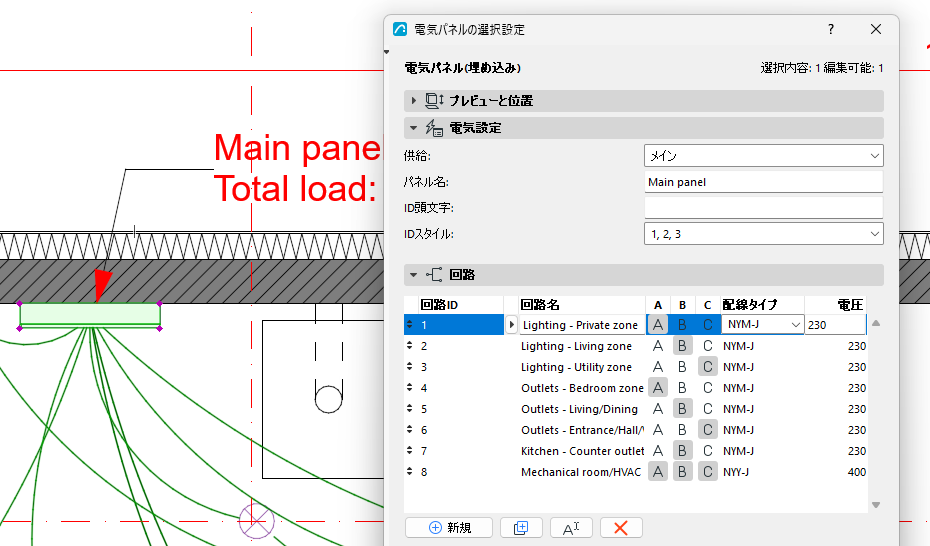Click the duplicate circuit icon button
Viewport: 930px width, 546px height.
tap(521, 528)
